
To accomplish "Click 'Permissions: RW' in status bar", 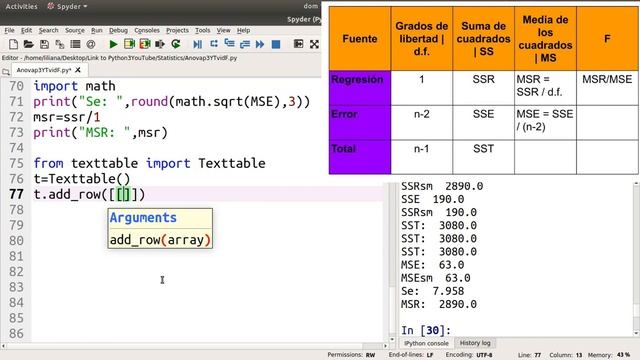I will click(x=351, y=355).
